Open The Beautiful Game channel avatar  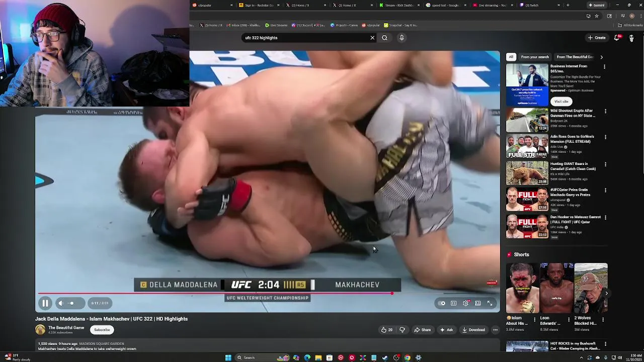point(40,330)
